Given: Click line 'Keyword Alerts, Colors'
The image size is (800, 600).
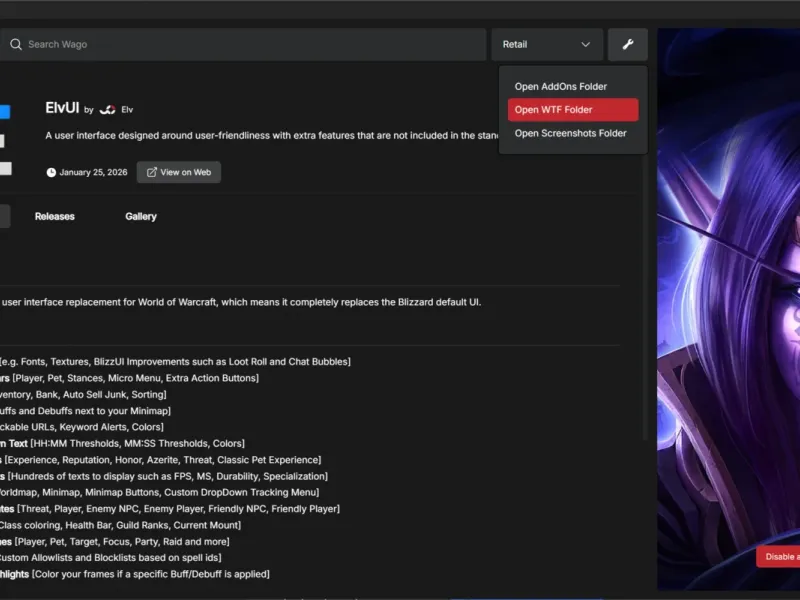Looking at the screenshot, I should 111,427.
